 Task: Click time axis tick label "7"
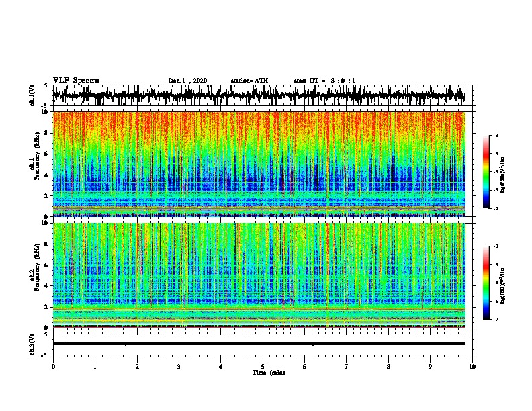pyautogui.click(x=347, y=367)
